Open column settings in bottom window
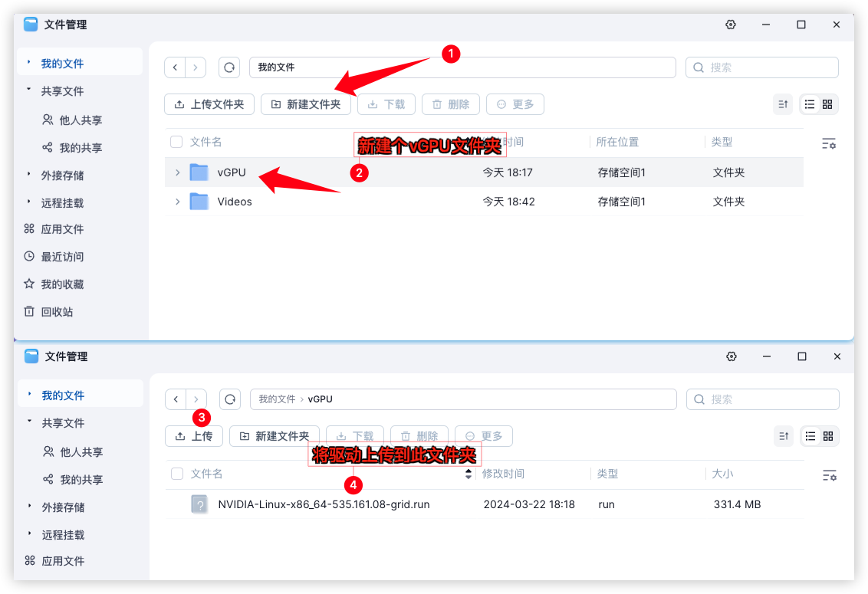Screen dimensions: 868x594 coord(829,475)
